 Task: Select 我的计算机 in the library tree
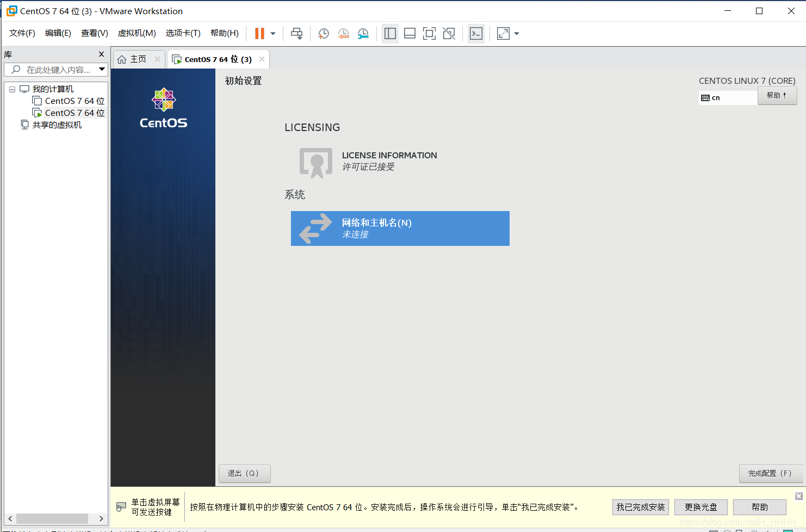click(x=53, y=89)
